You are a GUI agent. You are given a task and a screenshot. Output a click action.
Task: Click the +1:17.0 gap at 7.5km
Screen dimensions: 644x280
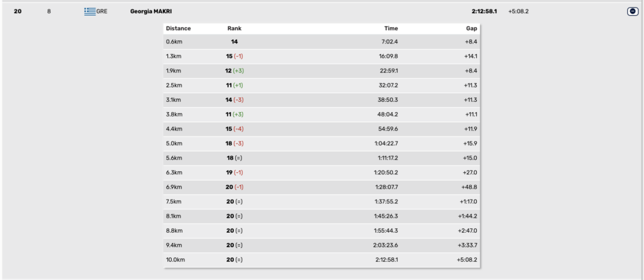(468, 201)
